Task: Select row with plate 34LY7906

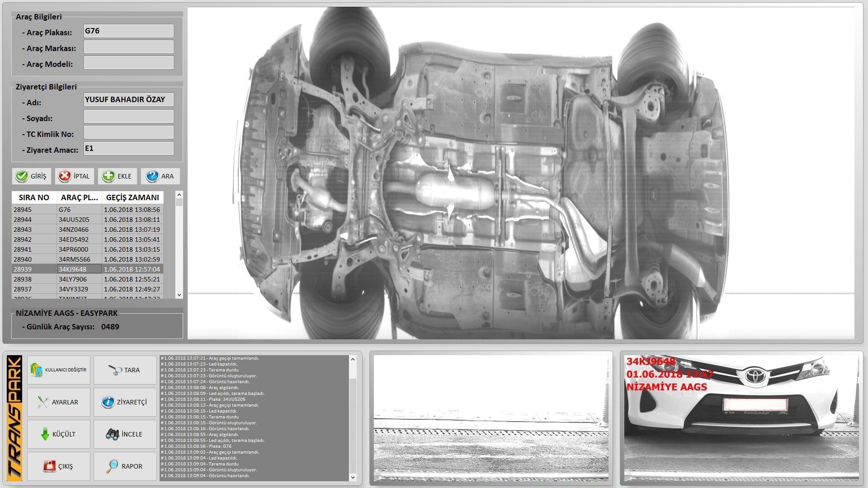Action: pos(87,279)
